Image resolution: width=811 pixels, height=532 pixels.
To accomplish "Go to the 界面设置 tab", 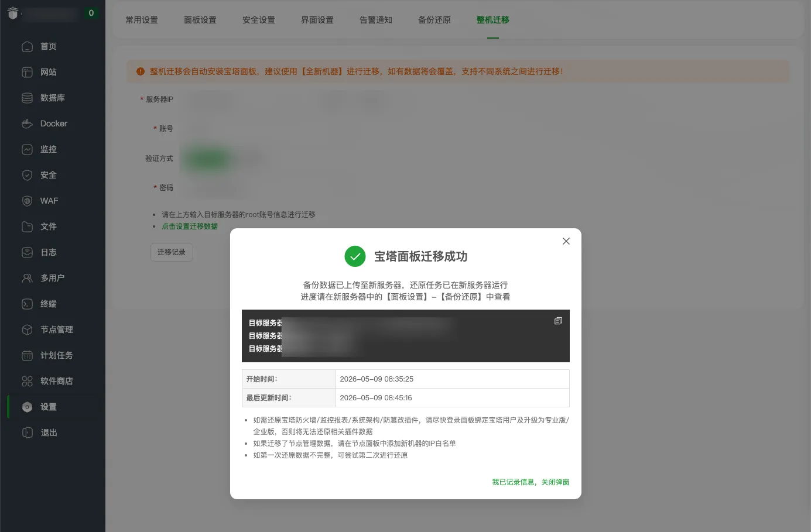I will [x=317, y=20].
